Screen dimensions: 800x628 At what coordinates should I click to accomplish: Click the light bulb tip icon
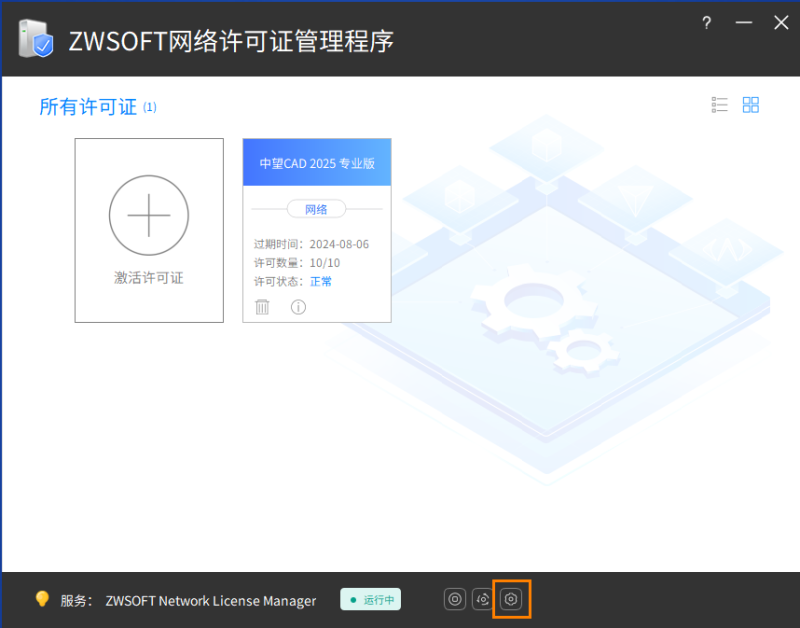(x=42, y=599)
